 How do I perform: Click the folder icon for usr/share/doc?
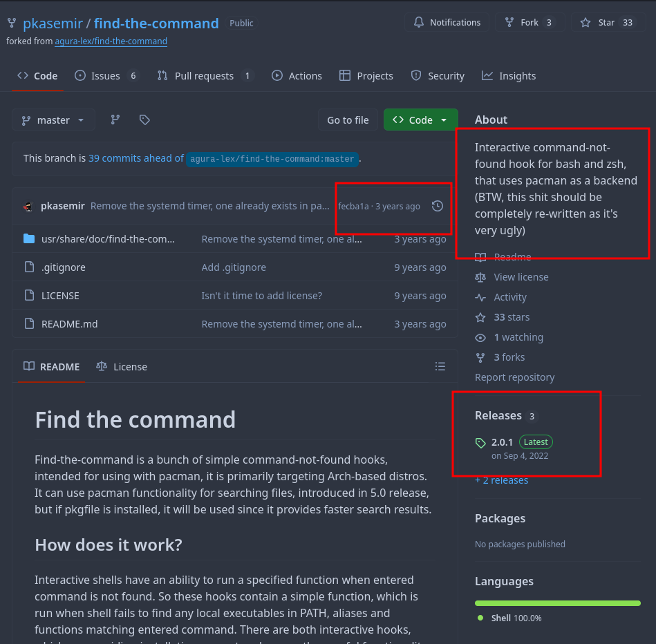(29, 239)
